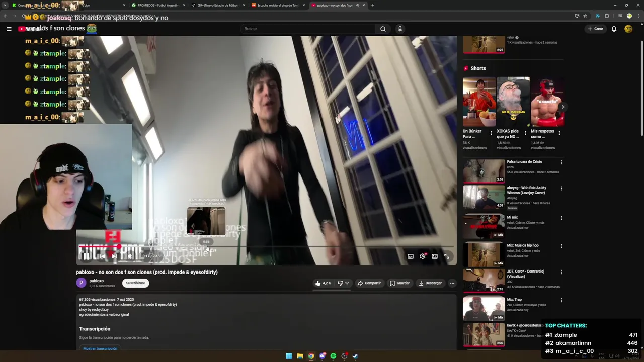Focus the Buscar search field

point(307,29)
